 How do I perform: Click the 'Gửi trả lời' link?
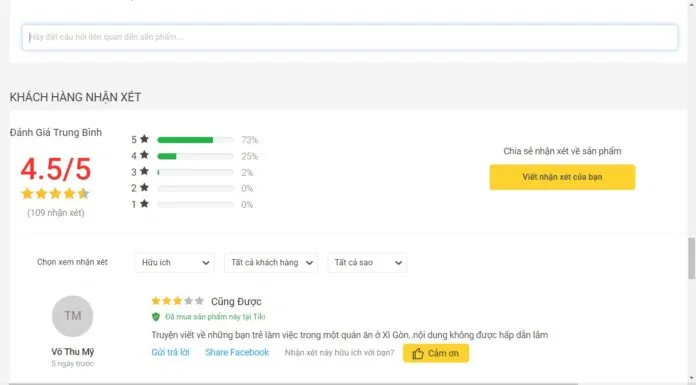coord(170,353)
